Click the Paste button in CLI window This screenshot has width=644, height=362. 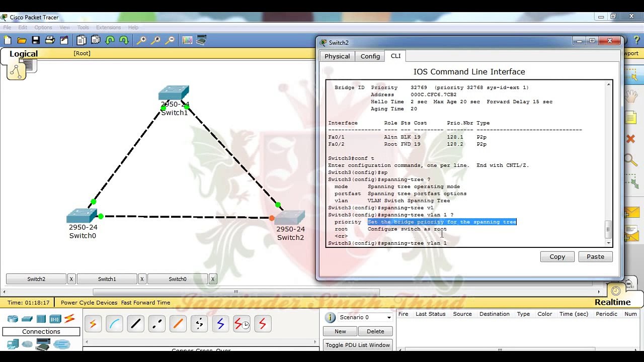click(595, 256)
